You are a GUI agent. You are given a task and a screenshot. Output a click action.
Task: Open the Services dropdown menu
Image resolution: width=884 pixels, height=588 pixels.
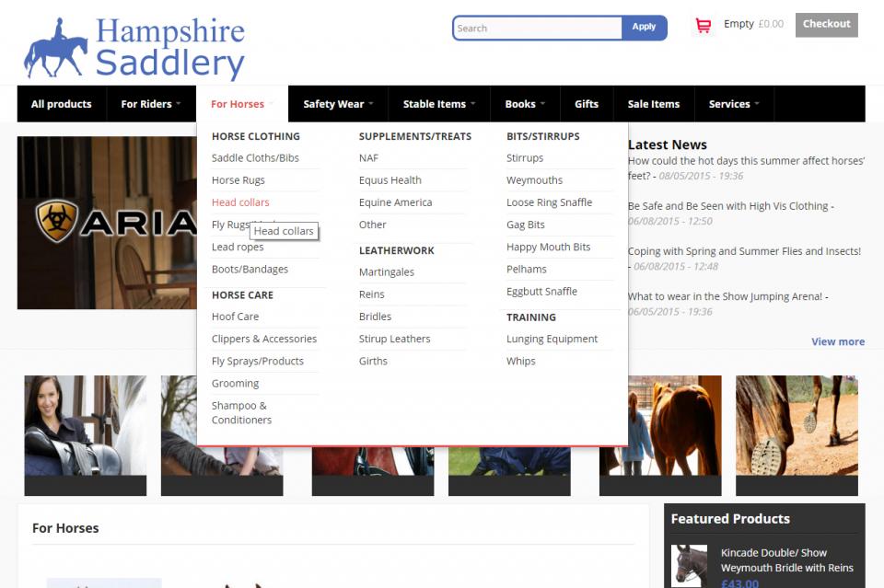(733, 104)
